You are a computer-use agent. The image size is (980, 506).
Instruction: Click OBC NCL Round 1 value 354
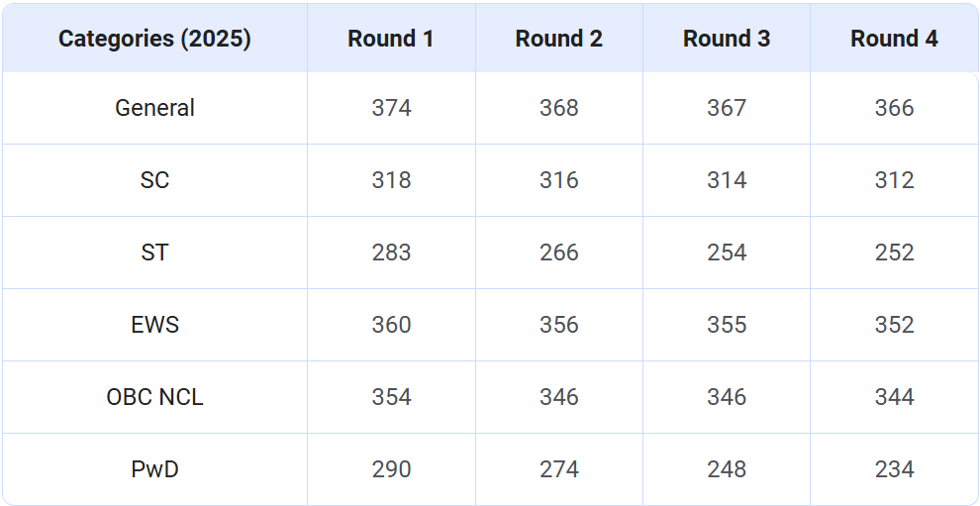click(x=391, y=397)
